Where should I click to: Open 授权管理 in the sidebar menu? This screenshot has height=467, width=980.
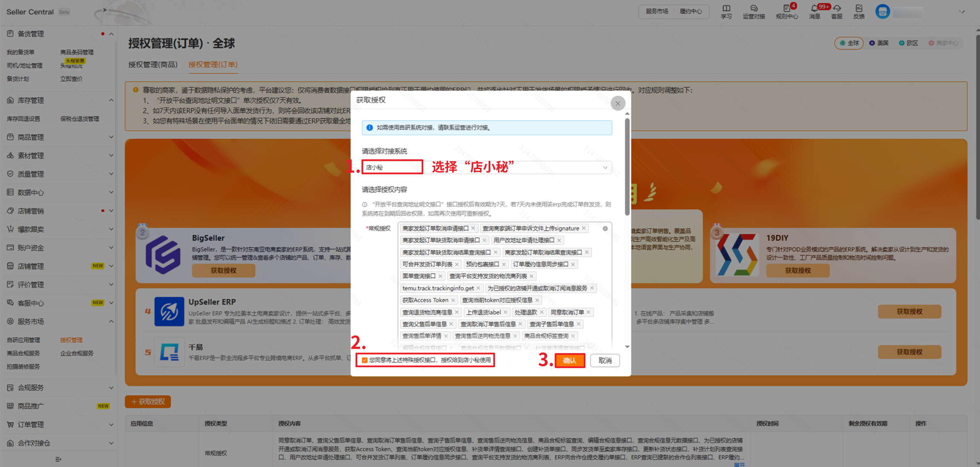[x=71, y=340]
